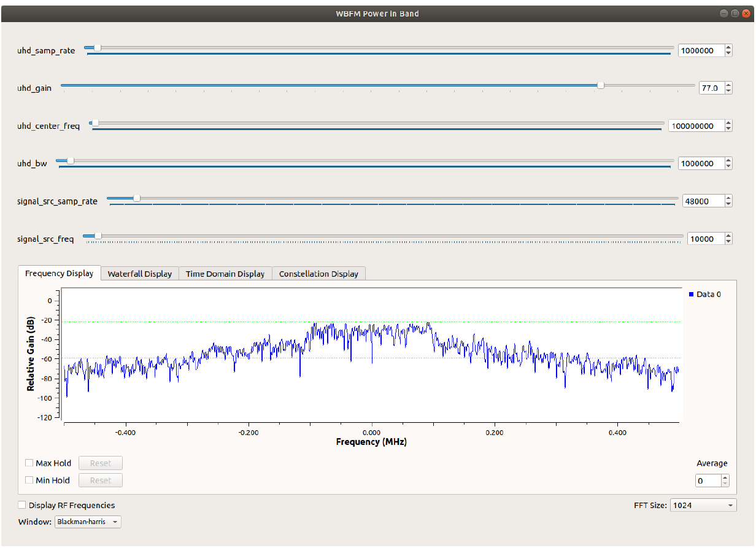The image size is (756, 548).
Task: Increase uhd_samp_rate with the up arrow
Action: click(x=728, y=48)
